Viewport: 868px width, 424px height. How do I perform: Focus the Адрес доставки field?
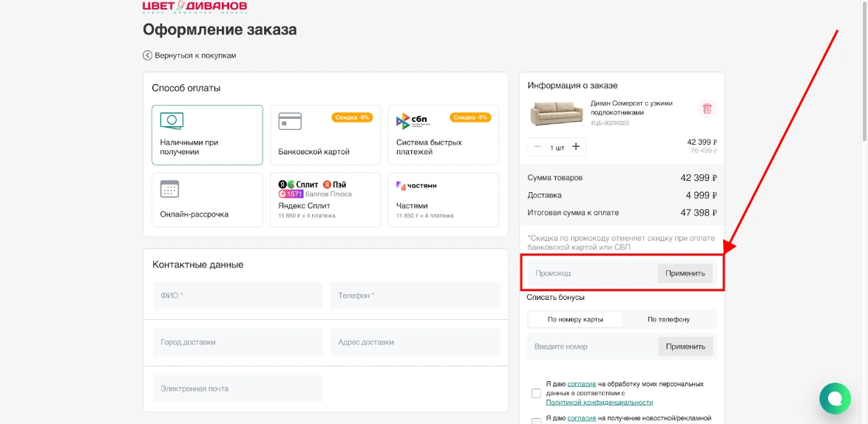click(x=415, y=342)
